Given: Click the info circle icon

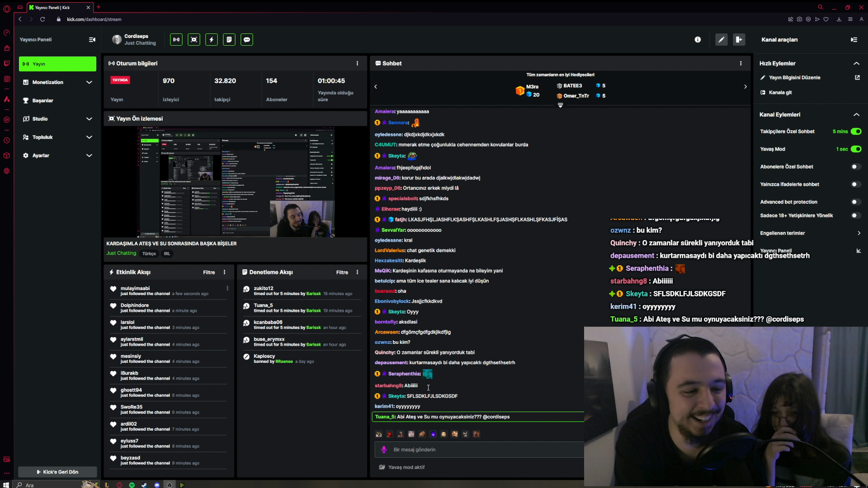Looking at the screenshot, I should [x=698, y=40].
